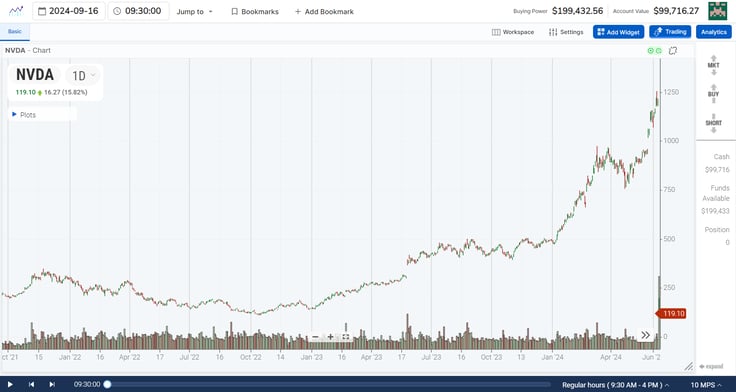Click the MKT up arrow
The width and height of the screenshot is (736, 392).
click(x=713, y=58)
